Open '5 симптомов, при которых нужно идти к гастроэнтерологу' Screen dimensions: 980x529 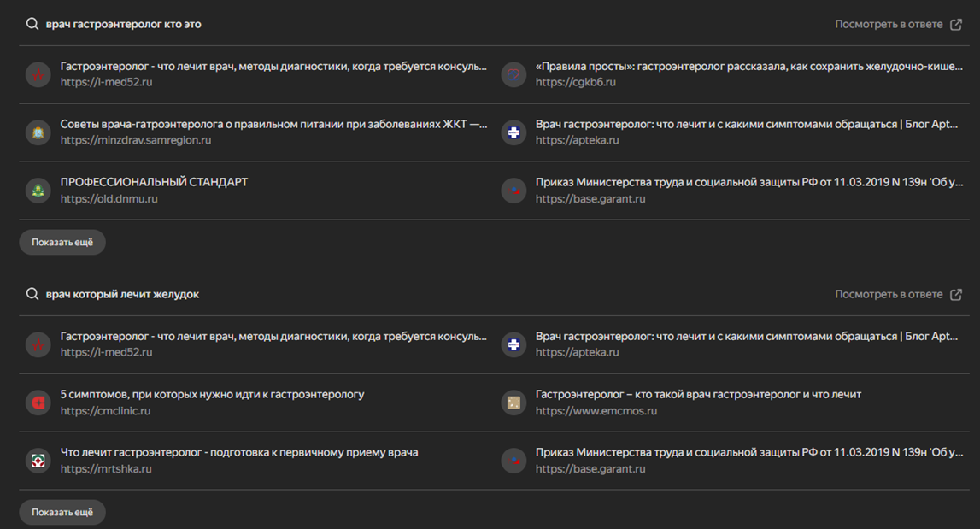[x=212, y=395]
